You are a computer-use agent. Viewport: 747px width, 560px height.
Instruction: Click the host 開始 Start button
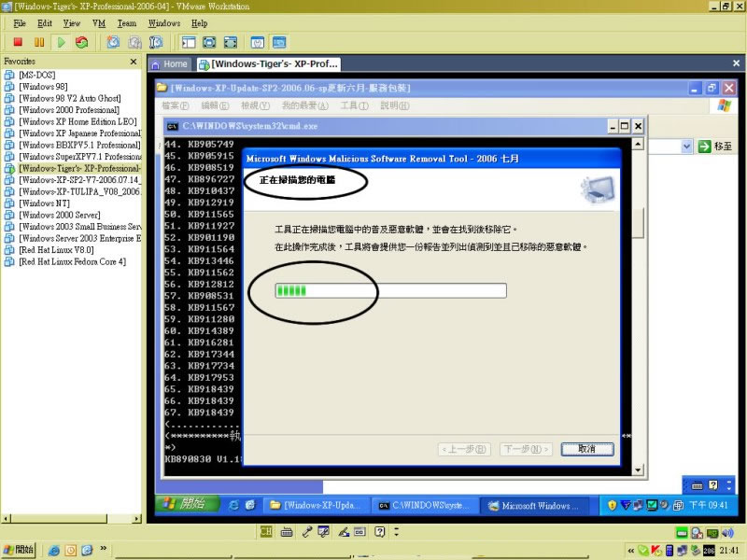[19, 550]
